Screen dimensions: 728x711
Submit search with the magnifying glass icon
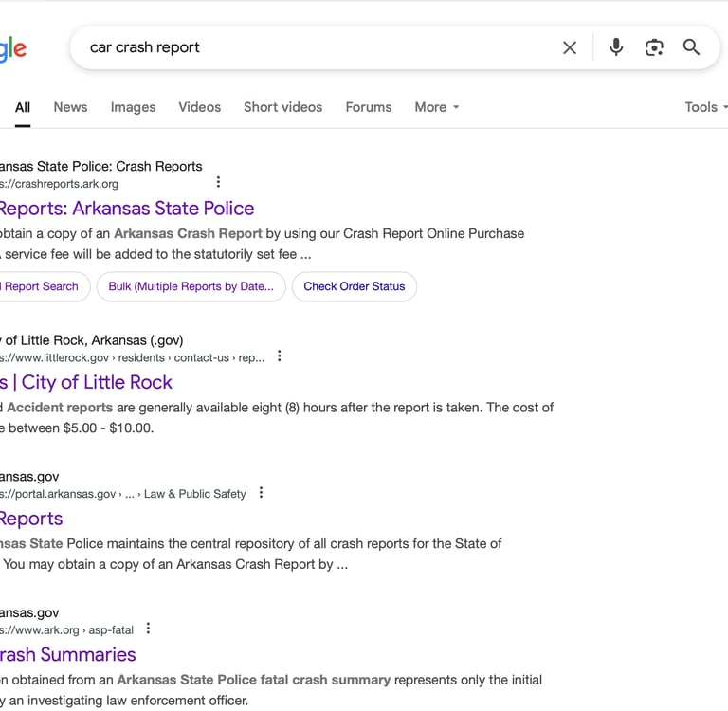click(x=691, y=46)
